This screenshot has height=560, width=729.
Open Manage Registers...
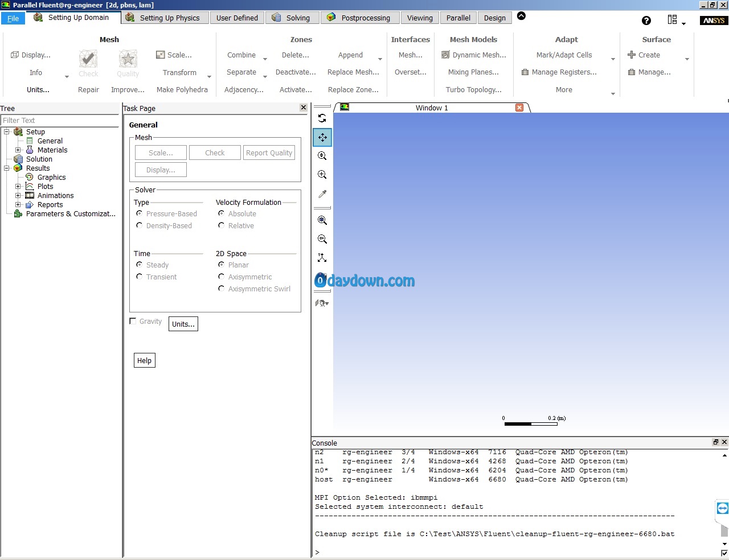coord(559,72)
